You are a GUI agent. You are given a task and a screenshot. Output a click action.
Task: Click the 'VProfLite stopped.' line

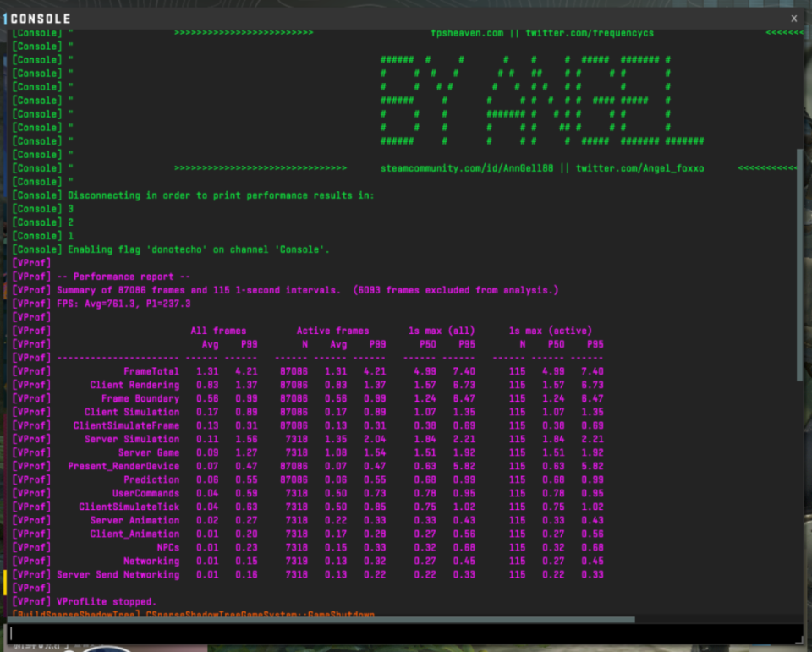click(107, 601)
